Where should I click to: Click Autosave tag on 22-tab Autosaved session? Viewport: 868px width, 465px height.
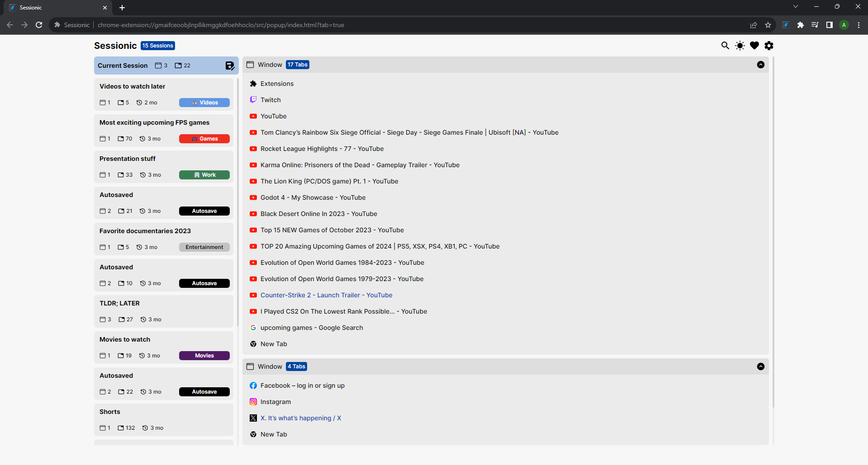204,392
